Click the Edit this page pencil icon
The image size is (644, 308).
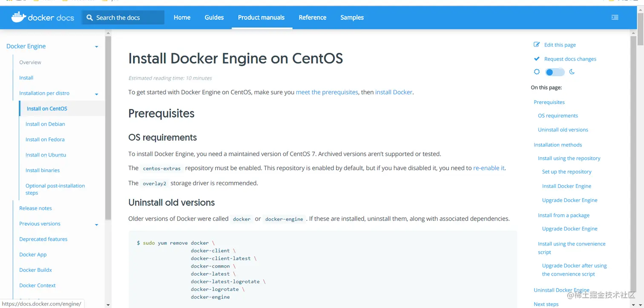[x=537, y=45]
